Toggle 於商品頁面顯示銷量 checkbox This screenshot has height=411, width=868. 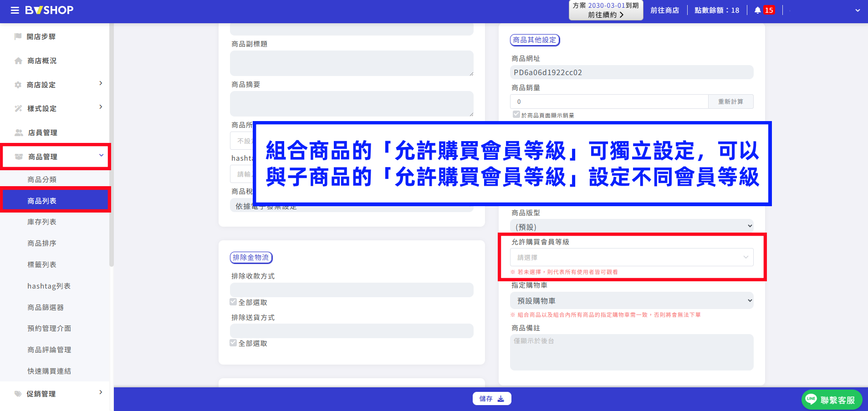coord(516,114)
